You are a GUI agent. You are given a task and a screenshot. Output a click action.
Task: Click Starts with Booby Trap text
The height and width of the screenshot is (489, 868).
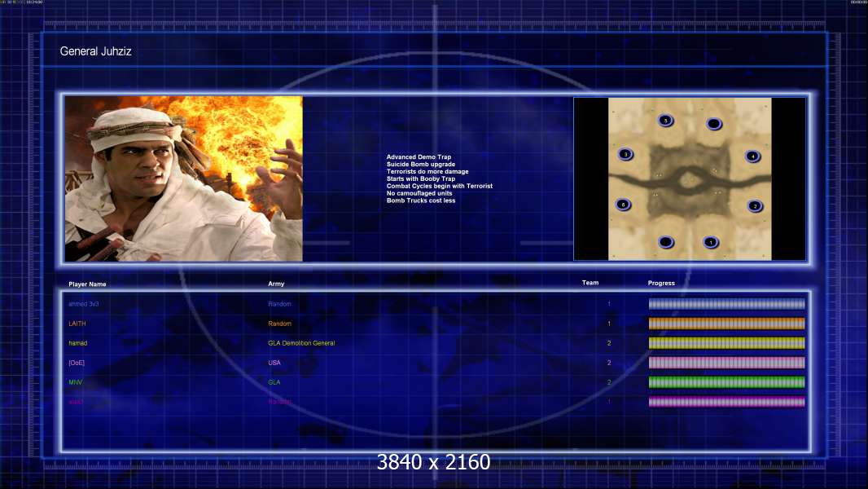(x=421, y=178)
